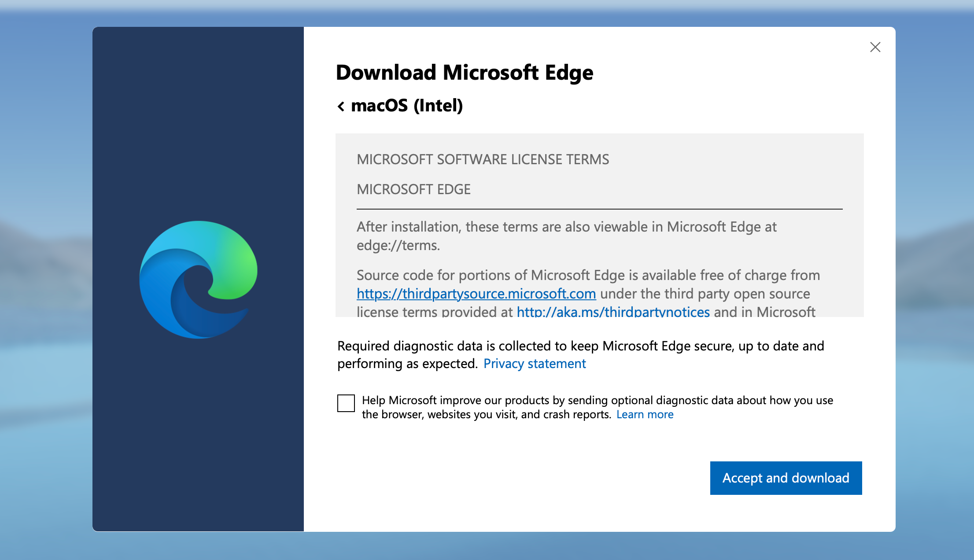Select the MICROSOFT SOFTWARE LICENSE TERMS heading
This screenshot has height=560, width=974.
[x=483, y=159]
